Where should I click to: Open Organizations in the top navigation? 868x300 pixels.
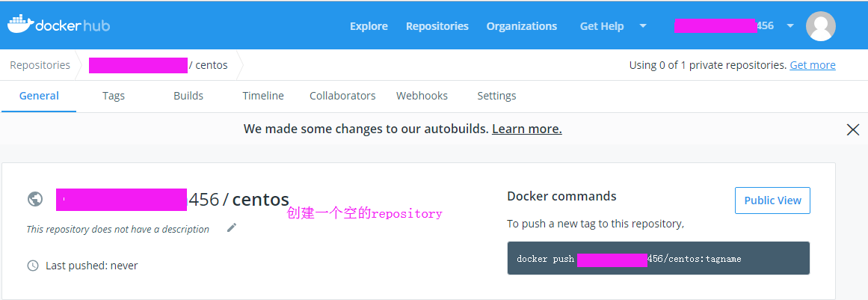click(521, 26)
